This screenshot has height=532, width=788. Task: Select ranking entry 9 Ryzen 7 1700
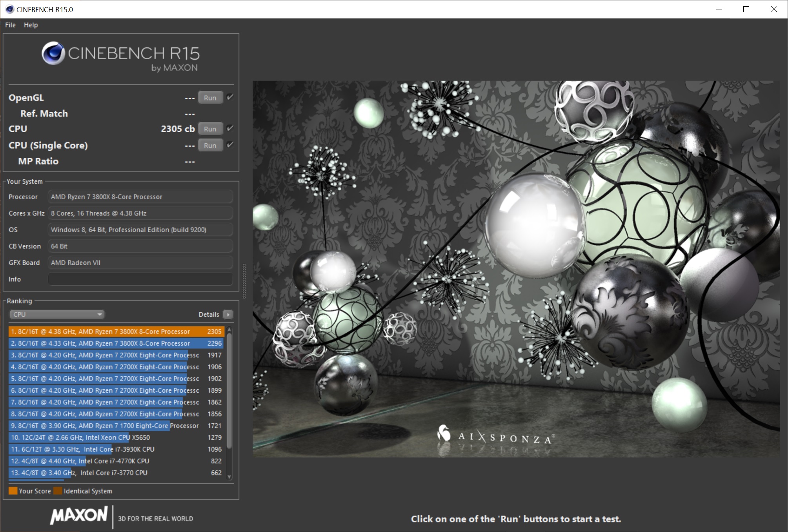point(116,426)
